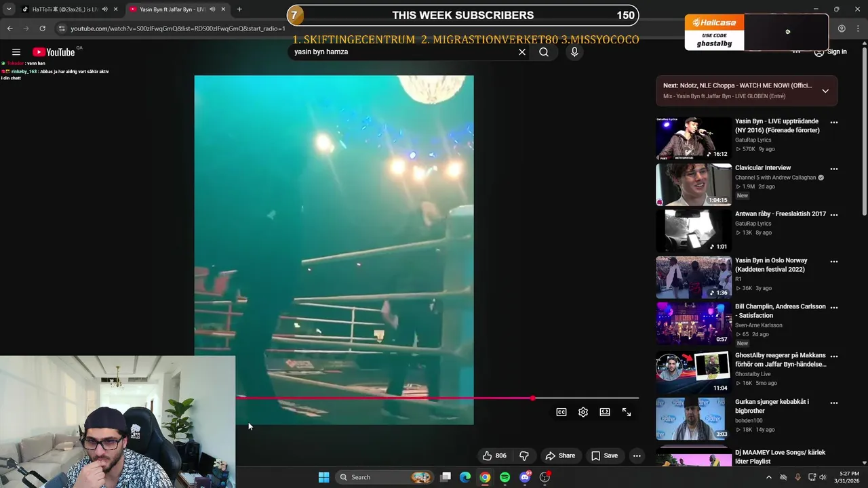The height and width of the screenshot is (488, 868).
Task: Open options for 'Antwan råby - Freeslaktish 2017'
Action: pyautogui.click(x=834, y=215)
